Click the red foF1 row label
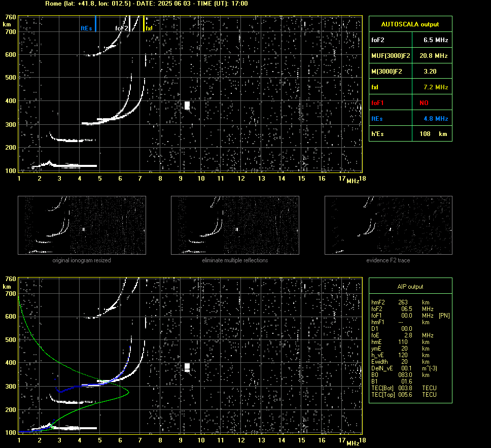This screenshot has height=448, width=491. pyautogui.click(x=378, y=103)
